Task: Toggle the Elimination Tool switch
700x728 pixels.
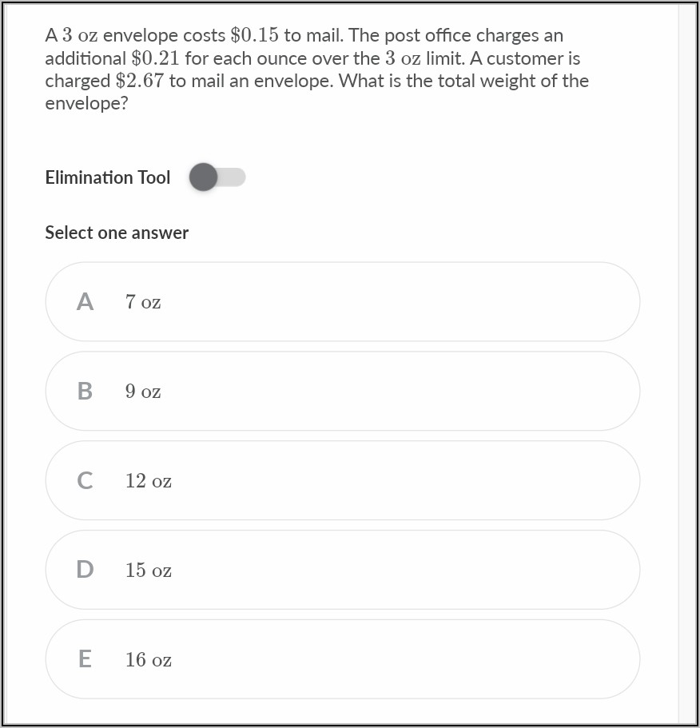Action: click(217, 177)
